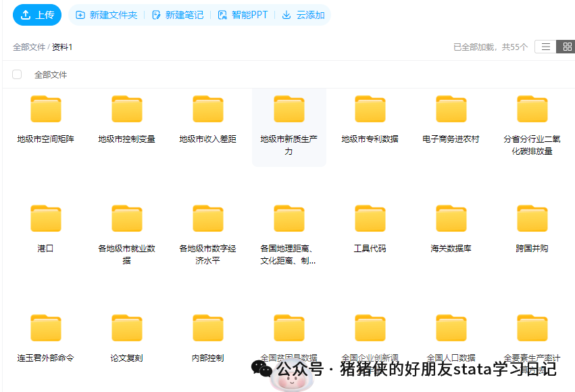
Task: Select the 新建笔记 note icon
Action: (177, 14)
